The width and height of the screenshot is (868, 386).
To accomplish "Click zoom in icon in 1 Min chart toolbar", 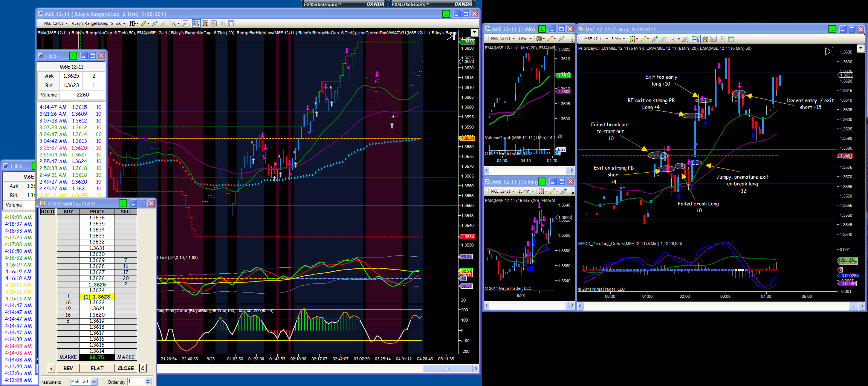I will [561, 38].
